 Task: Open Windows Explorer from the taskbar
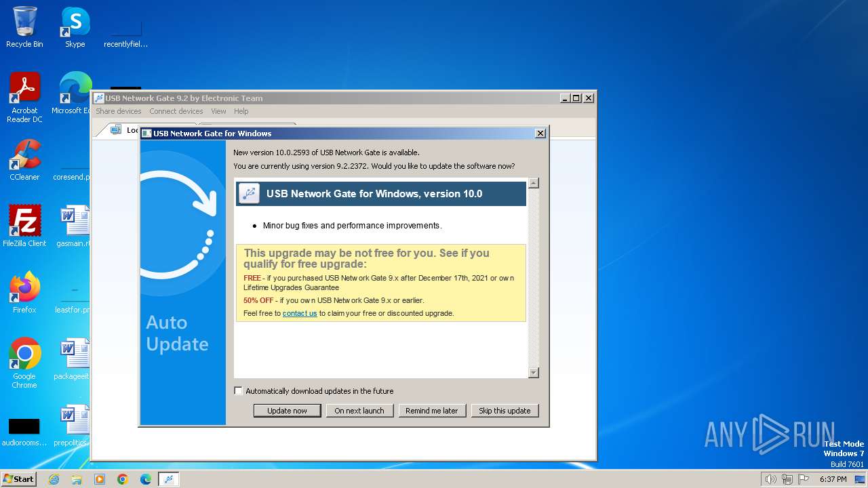point(77,479)
